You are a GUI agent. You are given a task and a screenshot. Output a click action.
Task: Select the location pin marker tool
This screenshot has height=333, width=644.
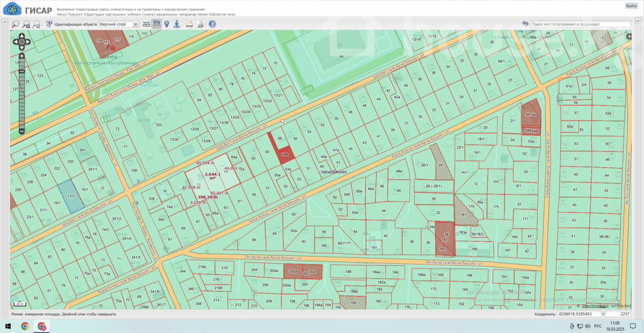[x=167, y=24]
